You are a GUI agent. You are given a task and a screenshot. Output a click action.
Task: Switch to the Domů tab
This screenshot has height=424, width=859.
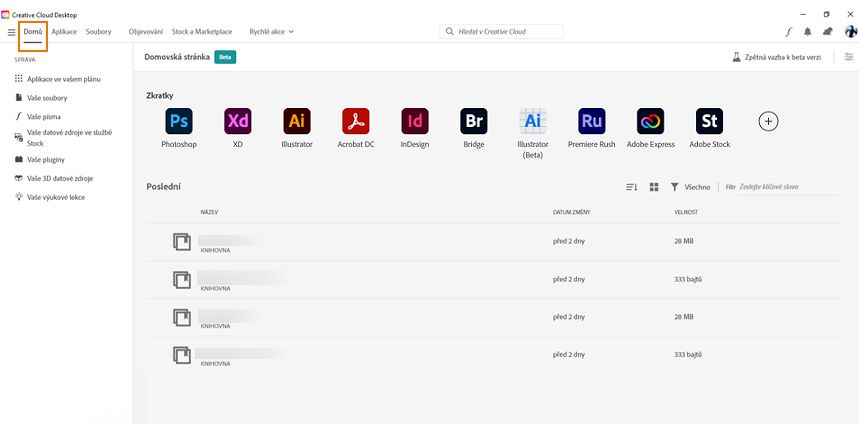33,32
